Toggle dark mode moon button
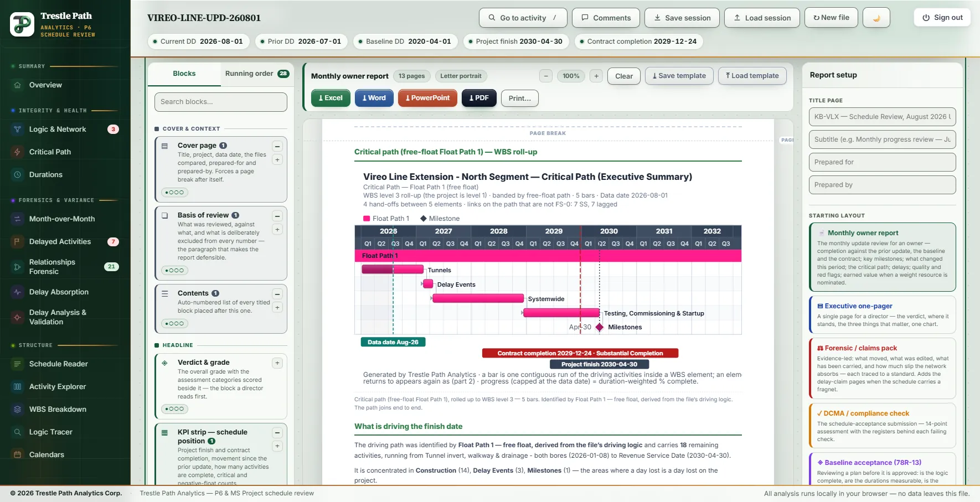The height and width of the screenshot is (502, 980). pyautogui.click(x=876, y=18)
